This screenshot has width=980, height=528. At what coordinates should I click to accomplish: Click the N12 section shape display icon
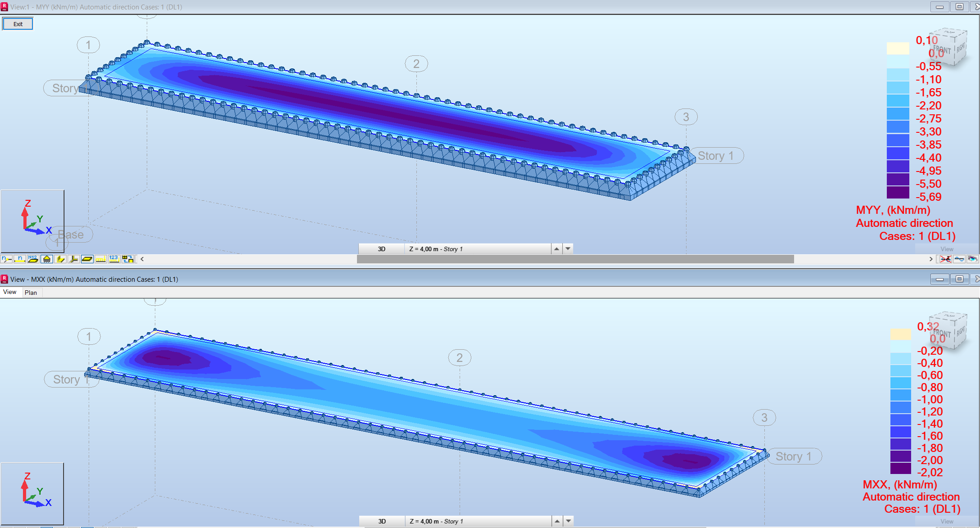pos(33,259)
